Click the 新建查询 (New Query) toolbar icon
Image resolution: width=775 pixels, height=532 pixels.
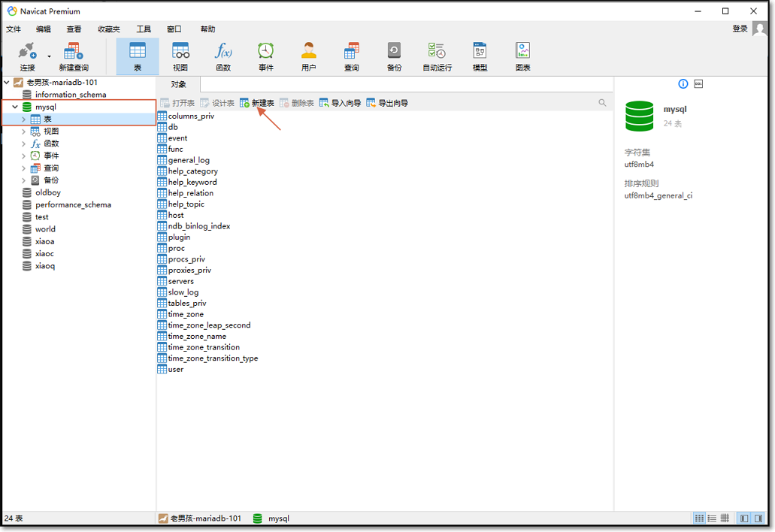pyautogui.click(x=73, y=56)
